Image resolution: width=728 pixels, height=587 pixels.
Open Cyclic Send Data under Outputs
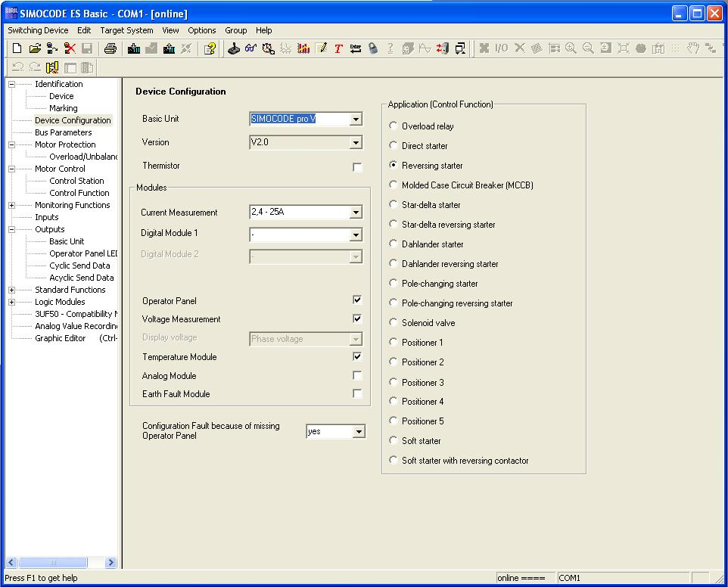[79, 266]
